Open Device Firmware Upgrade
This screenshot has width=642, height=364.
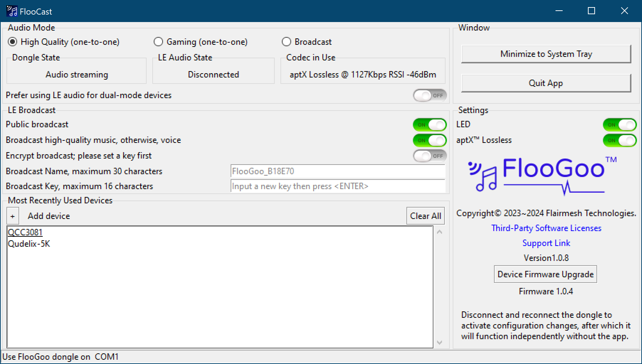(545, 274)
